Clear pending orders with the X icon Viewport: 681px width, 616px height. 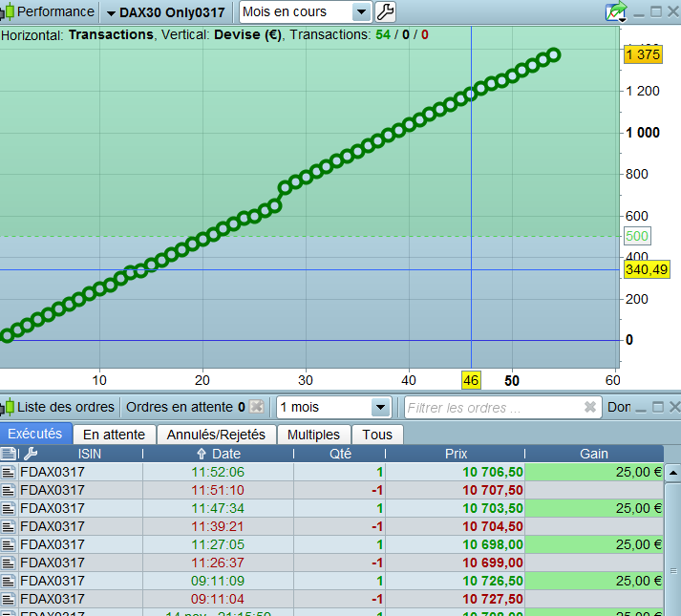tap(257, 407)
